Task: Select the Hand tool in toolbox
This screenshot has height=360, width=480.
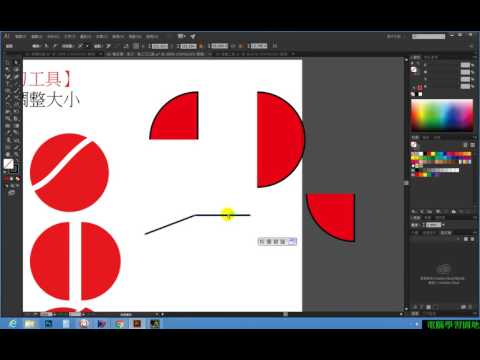Action: pyautogui.click(x=8, y=154)
